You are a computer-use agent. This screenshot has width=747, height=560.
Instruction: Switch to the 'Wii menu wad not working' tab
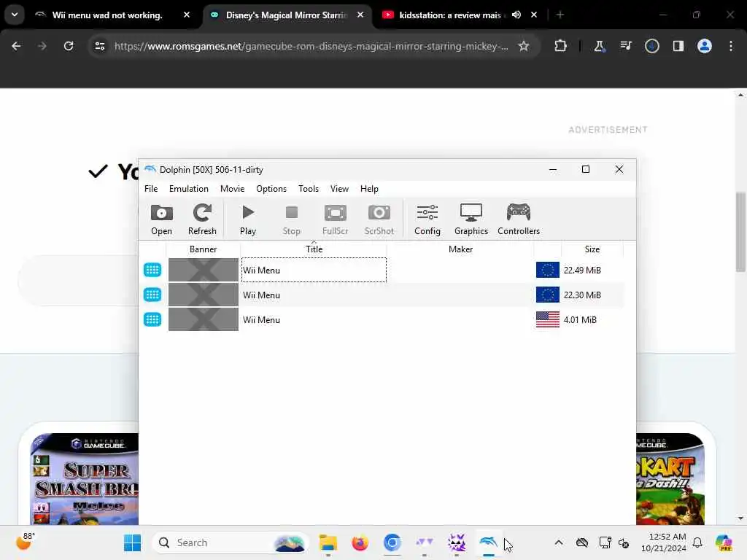click(107, 15)
